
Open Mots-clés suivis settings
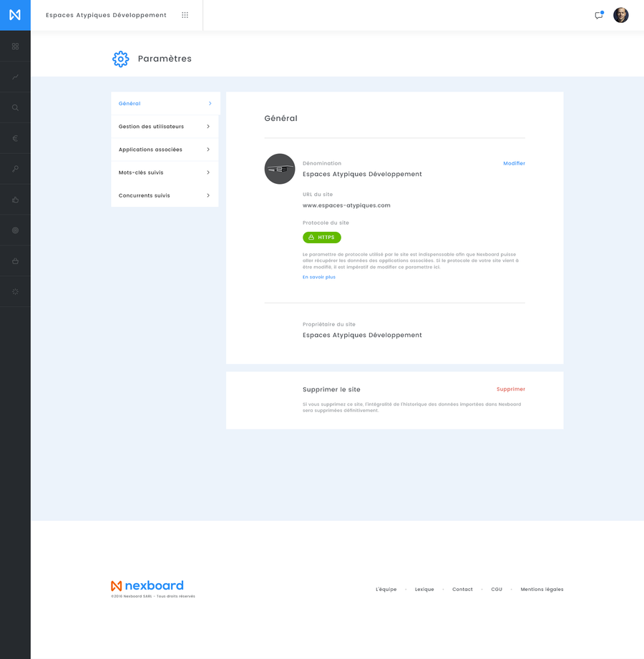tap(165, 172)
